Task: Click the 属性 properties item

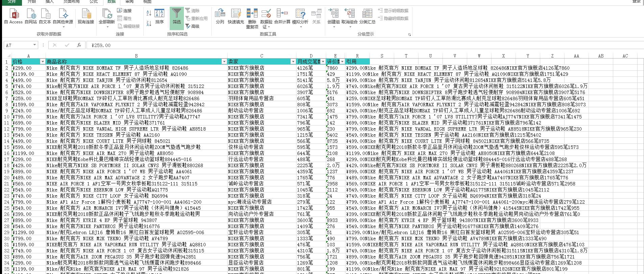Action: tap(124, 18)
